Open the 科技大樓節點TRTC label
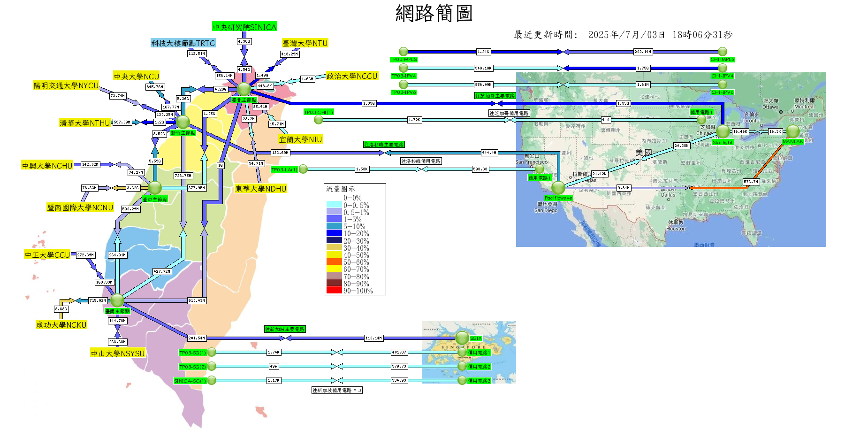The width and height of the screenshot is (868, 446). (x=183, y=43)
